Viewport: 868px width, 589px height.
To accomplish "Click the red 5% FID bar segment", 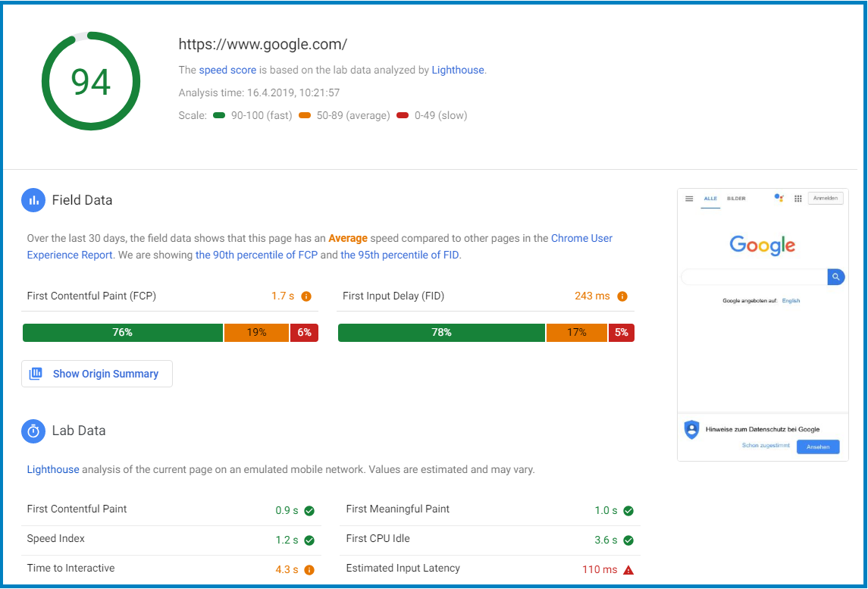I will pos(622,333).
